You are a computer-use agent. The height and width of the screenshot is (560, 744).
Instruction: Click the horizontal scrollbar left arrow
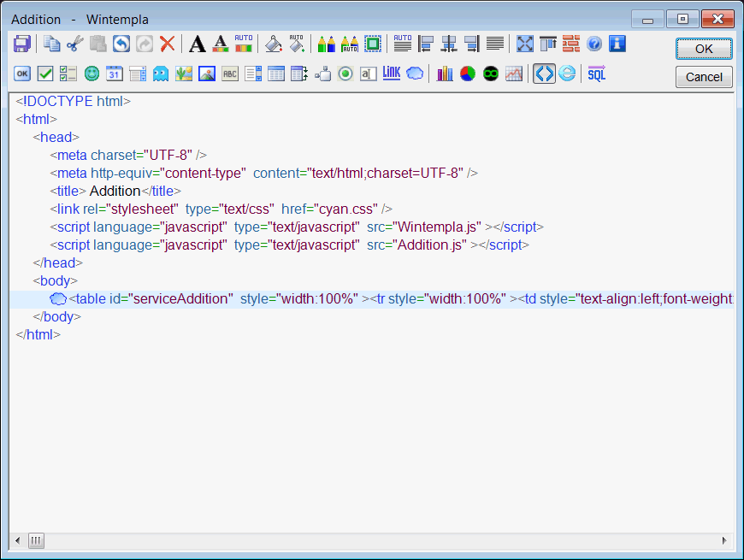pyautogui.click(x=18, y=540)
